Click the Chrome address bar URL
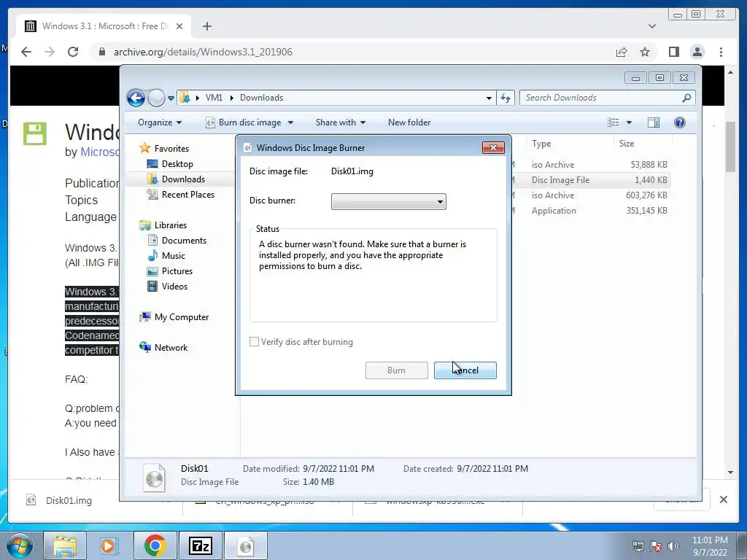Image resolution: width=747 pixels, height=560 pixels. pos(203,52)
